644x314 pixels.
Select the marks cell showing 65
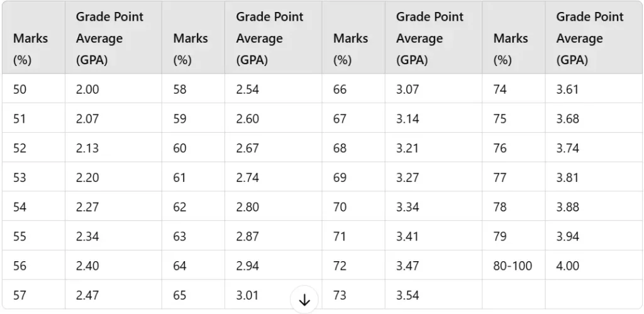180,295
